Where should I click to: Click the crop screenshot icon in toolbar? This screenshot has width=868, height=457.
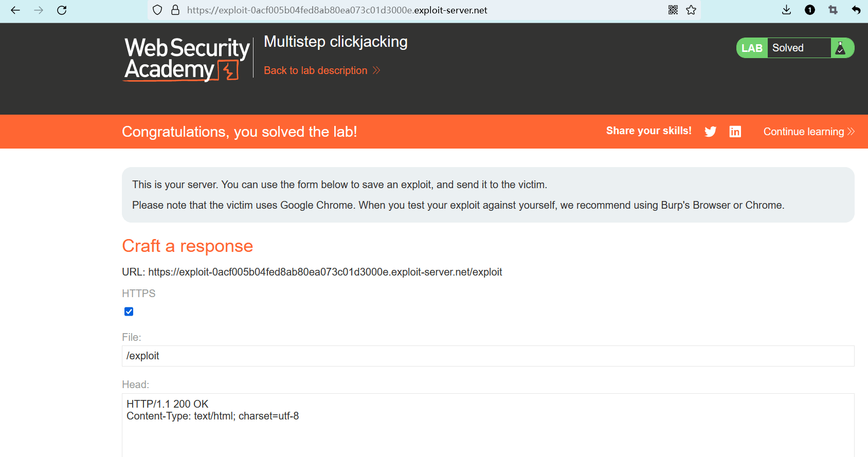click(x=833, y=10)
